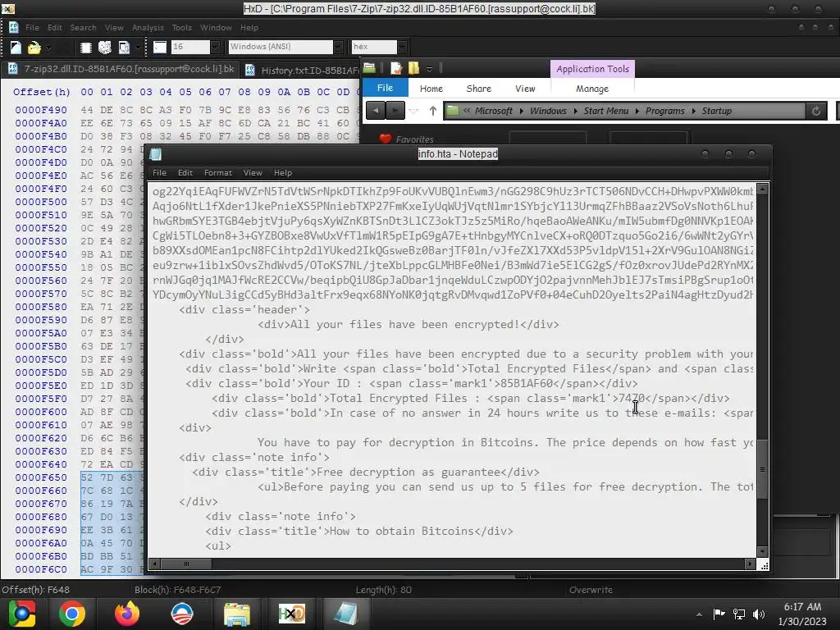Open HxD Window menu
Screen dimensions: 840x630
(216, 27)
